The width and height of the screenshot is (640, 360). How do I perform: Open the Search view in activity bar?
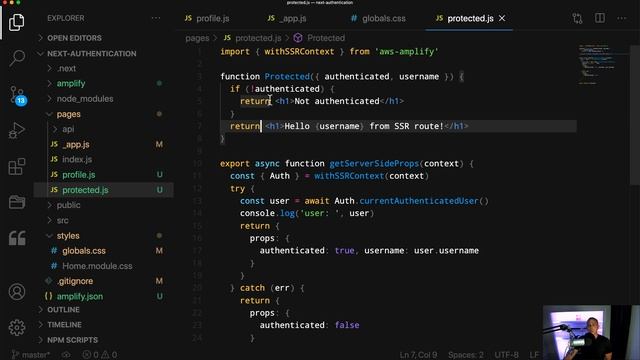(16, 58)
